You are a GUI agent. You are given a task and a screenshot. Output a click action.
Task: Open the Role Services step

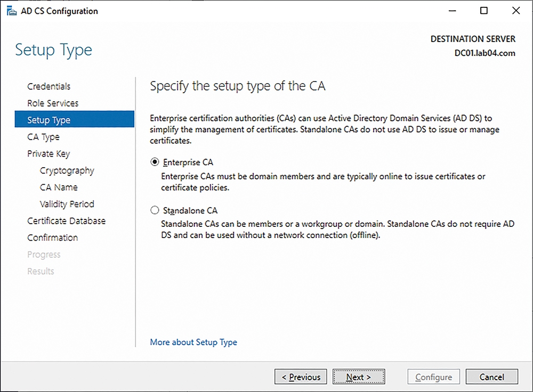(x=53, y=103)
